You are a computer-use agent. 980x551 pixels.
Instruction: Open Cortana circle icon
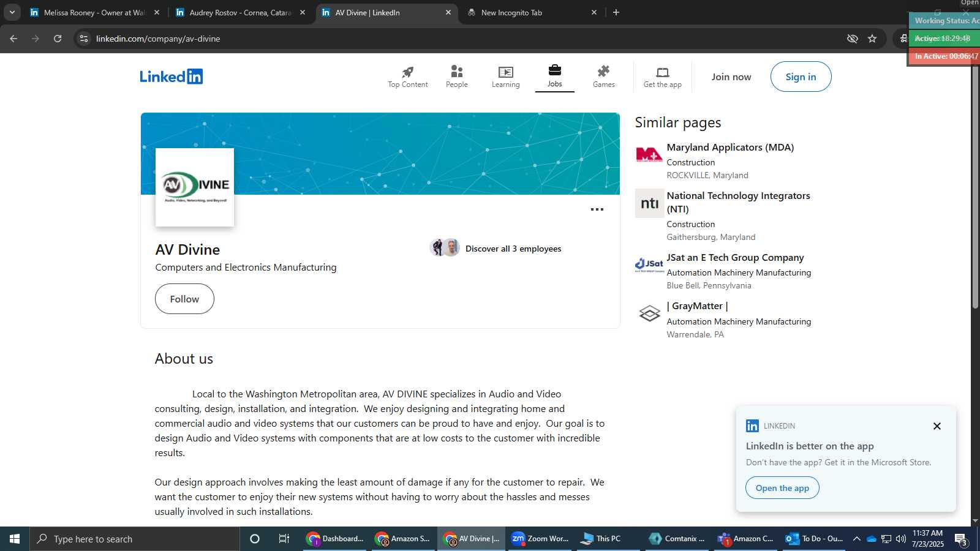(255, 539)
